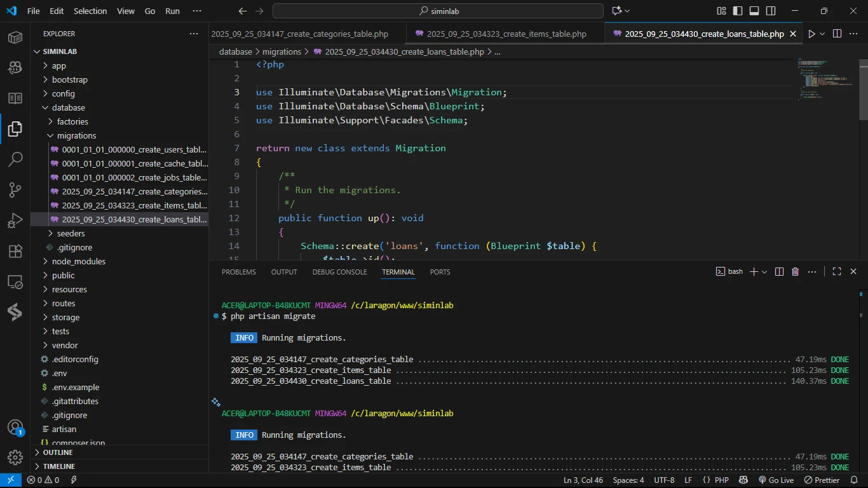Click the Manage gear icon
This screenshot has height=488, width=868.
click(x=15, y=457)
